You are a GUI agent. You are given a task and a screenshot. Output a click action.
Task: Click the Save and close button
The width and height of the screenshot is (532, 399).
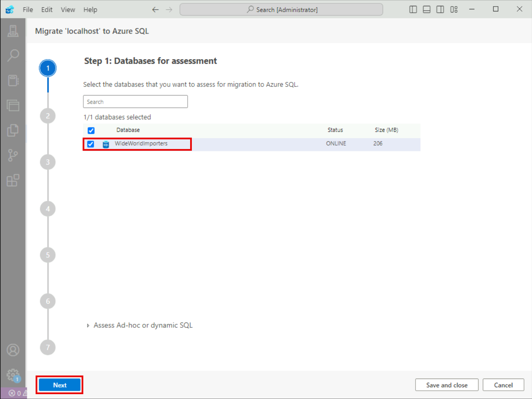point(447,385)
